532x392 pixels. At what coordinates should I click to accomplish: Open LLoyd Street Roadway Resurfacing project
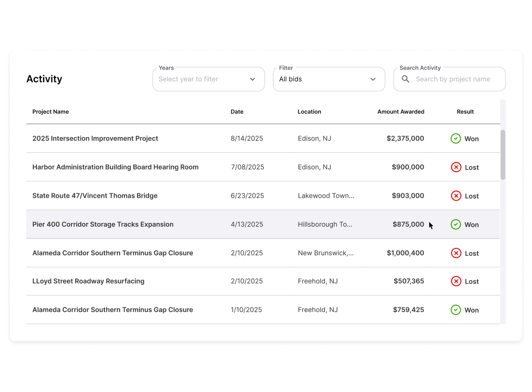pyautogui.click(x=88, y=281)
